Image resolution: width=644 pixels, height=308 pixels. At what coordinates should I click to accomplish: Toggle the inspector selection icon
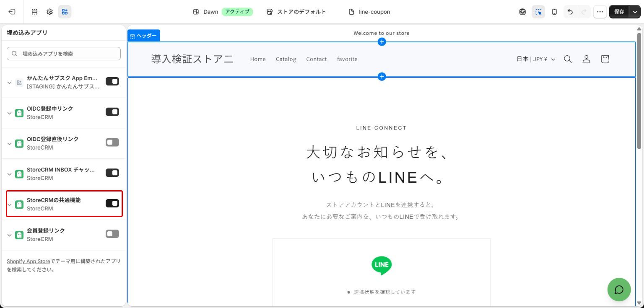[538, 12]
